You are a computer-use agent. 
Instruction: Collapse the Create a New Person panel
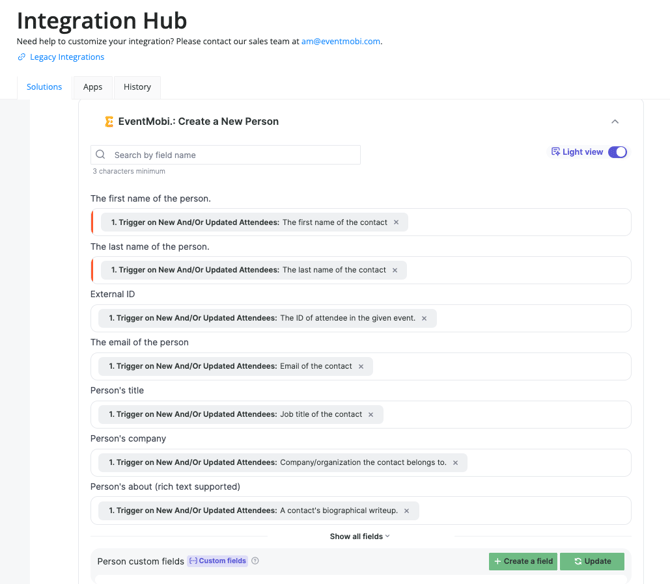point(615,122)
